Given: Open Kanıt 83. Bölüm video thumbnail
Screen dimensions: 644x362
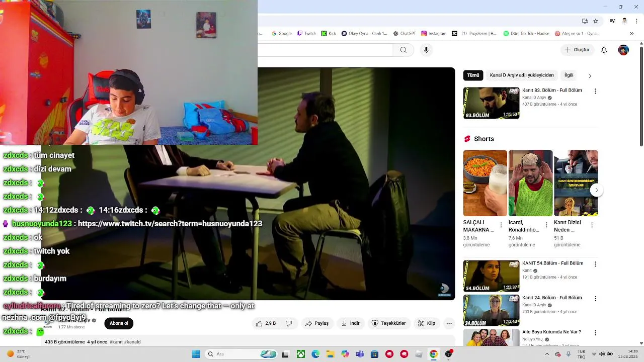Looking at the screenshot, I should pos(491,103).
